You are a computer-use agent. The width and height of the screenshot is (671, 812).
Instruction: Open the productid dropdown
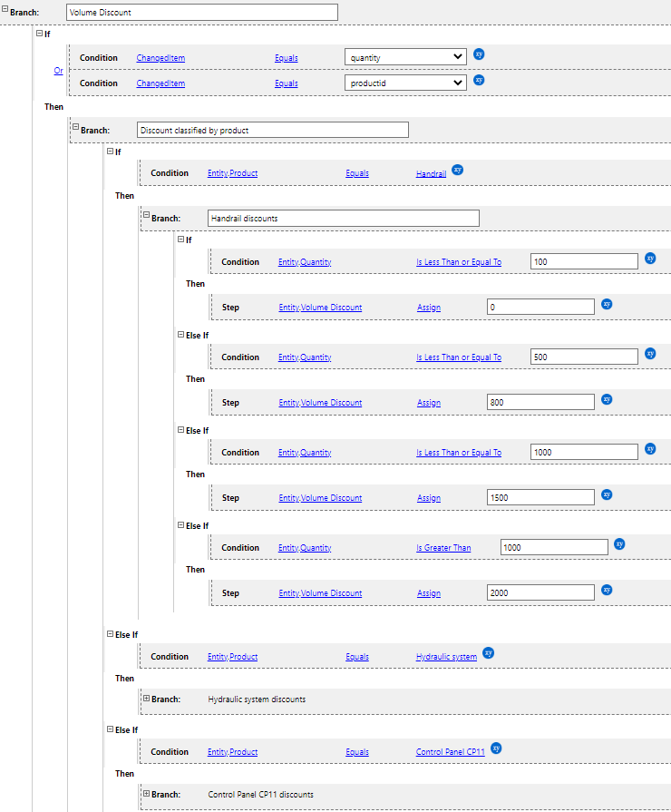[x=405, y=83]
